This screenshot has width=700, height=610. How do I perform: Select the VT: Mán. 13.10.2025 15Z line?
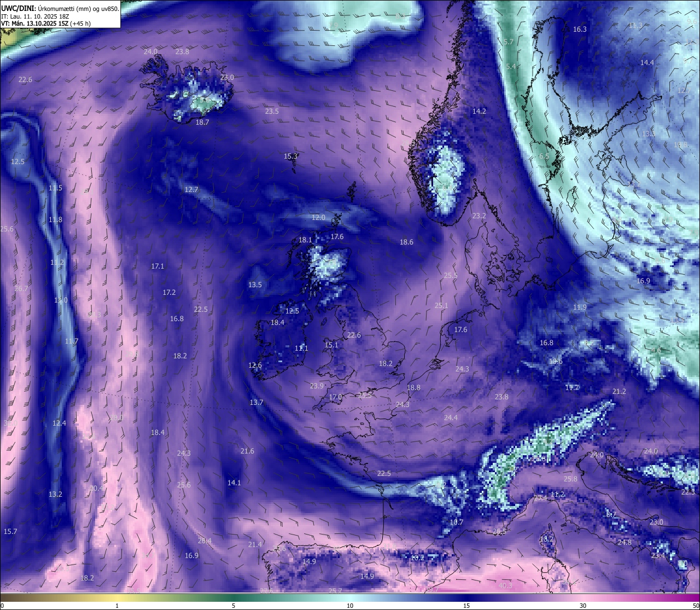click(46, 24)
